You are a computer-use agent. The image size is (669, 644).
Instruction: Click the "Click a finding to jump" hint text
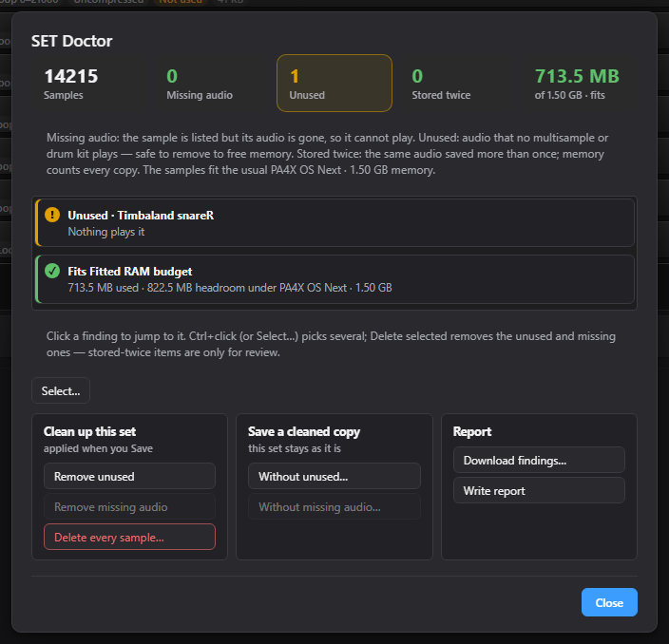coord(331,344)
